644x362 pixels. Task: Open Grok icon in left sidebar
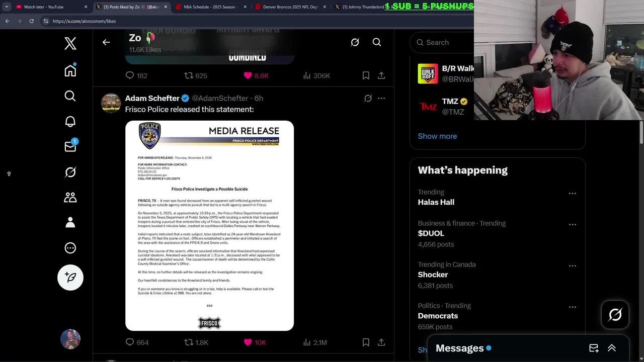70,172
